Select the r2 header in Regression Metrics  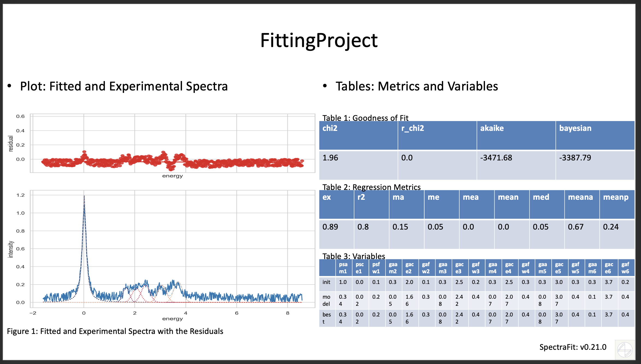[371, 204]
